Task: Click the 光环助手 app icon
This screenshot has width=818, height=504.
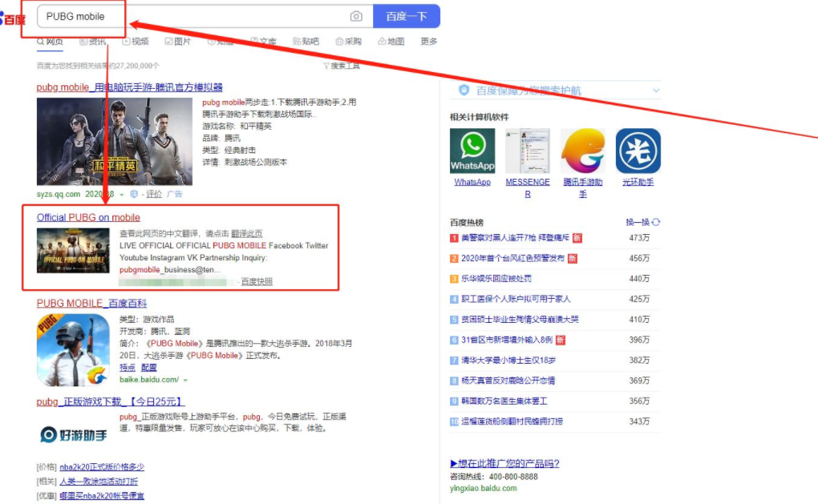Action: [638, 151]
